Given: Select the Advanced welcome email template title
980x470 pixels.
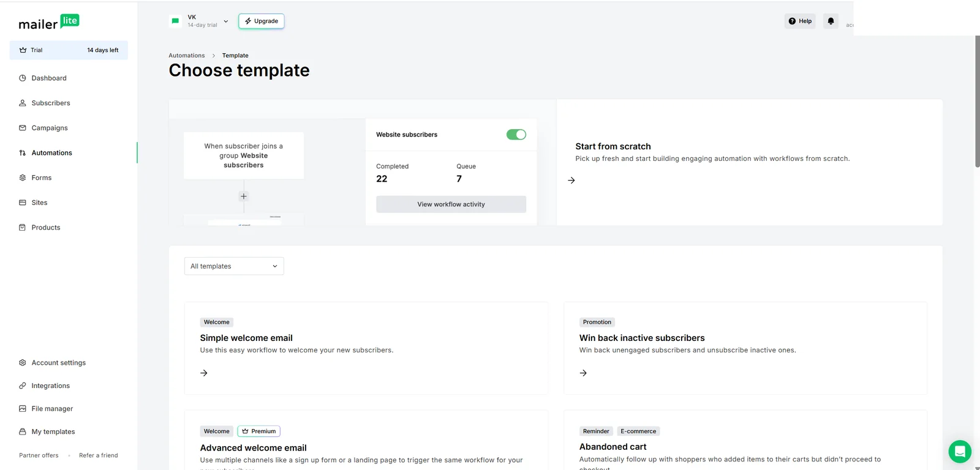Looking at the screenshot, I should coord(254,448).
